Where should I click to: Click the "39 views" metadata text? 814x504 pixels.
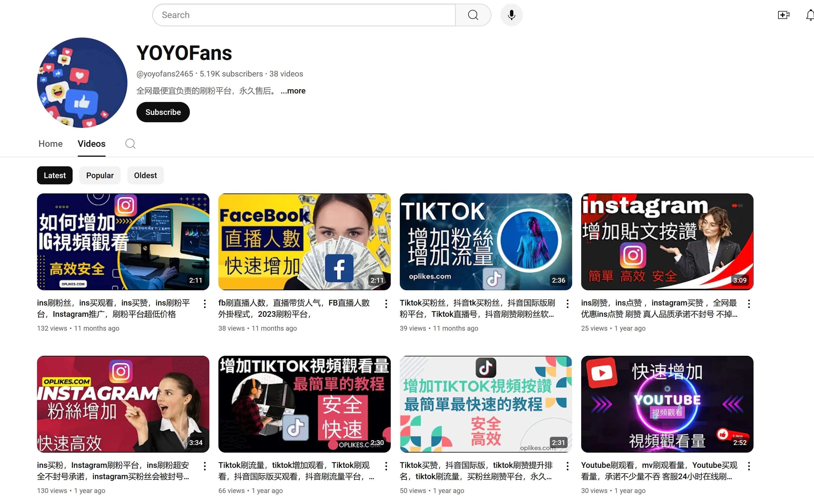tap(413, 328)
